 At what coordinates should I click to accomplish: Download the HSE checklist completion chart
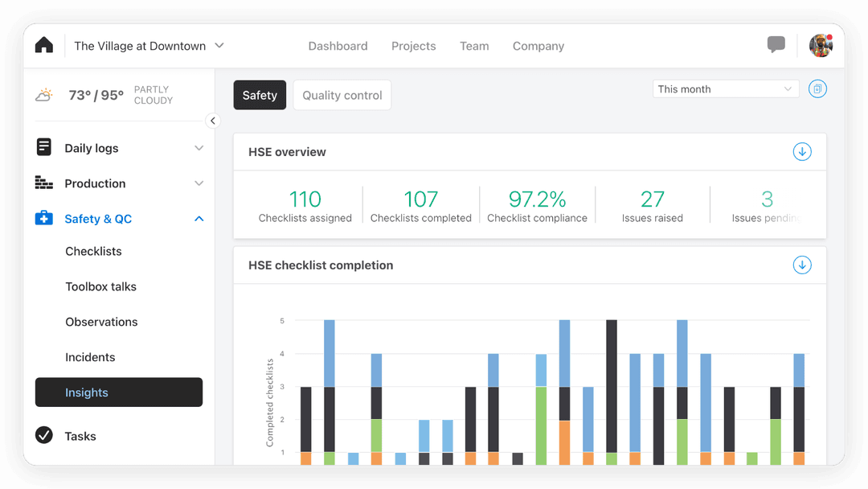pos(801,265)
